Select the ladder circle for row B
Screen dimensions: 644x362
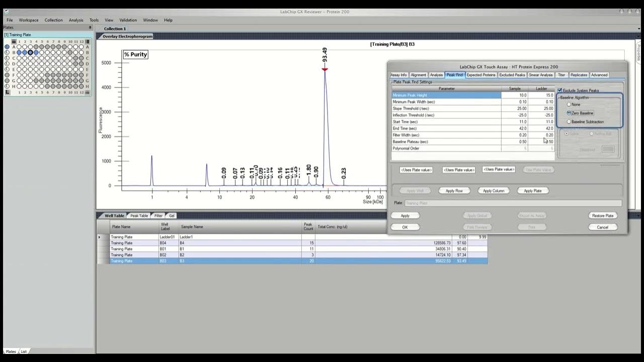click(x=7, y=52)
